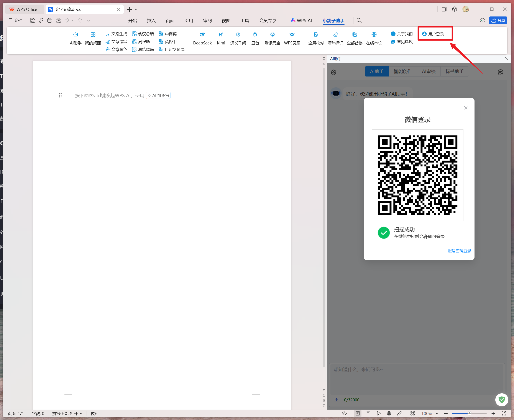Select WPS灵犀 in the ribbon

(292, 39)
